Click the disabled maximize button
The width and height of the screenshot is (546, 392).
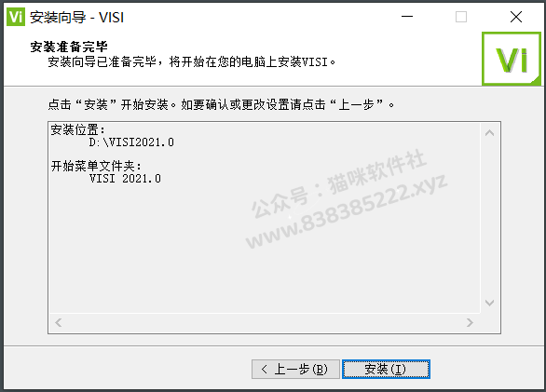tap(461, 17)
